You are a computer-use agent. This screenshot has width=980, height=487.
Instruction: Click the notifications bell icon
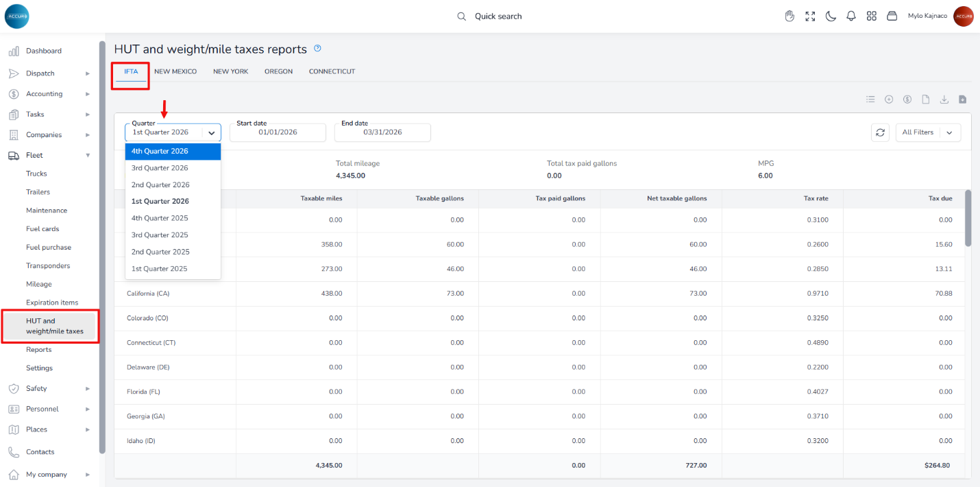pyautogui.click(x=851, y=16)
